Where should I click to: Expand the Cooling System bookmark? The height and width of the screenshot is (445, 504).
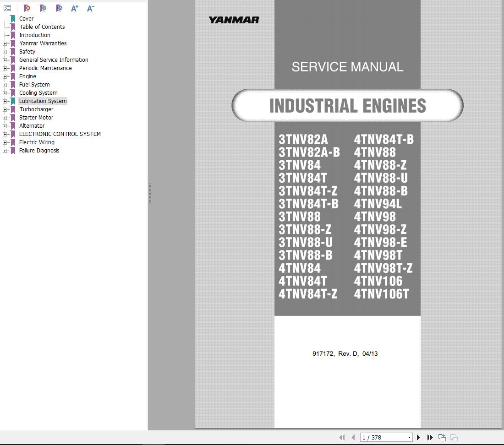[5, 93]
